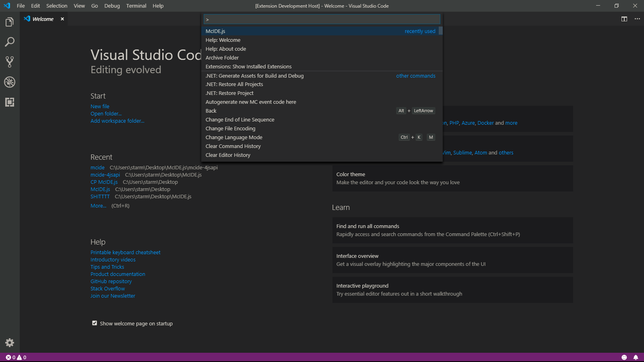The width and height of the screenshot is (644, 362).
Task: Open the Terminal menu
Action: pos(136,6)
